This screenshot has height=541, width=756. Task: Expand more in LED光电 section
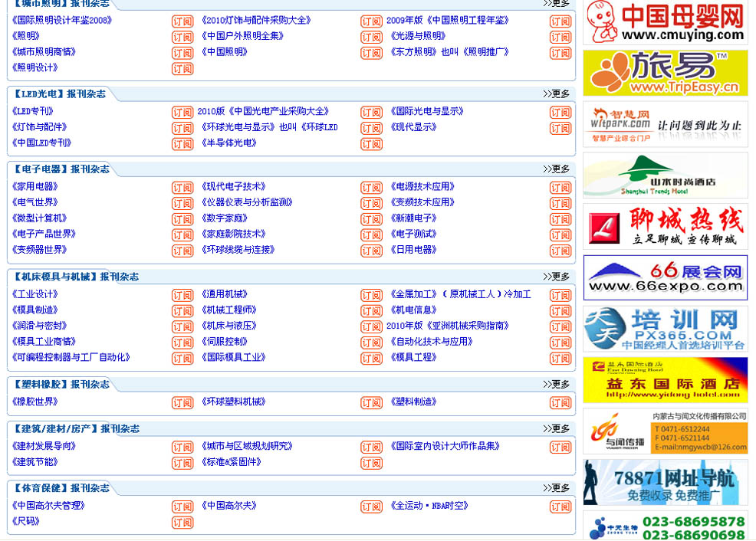557,93
